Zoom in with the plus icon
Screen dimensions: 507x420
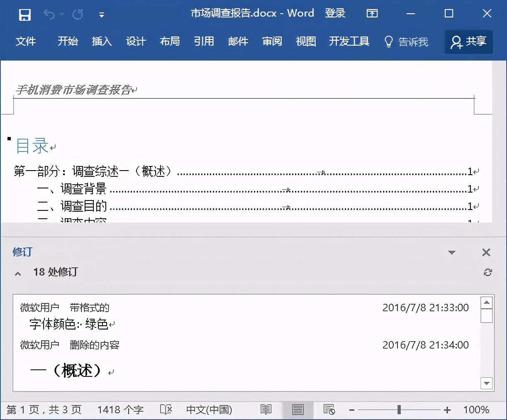[448, 410]
